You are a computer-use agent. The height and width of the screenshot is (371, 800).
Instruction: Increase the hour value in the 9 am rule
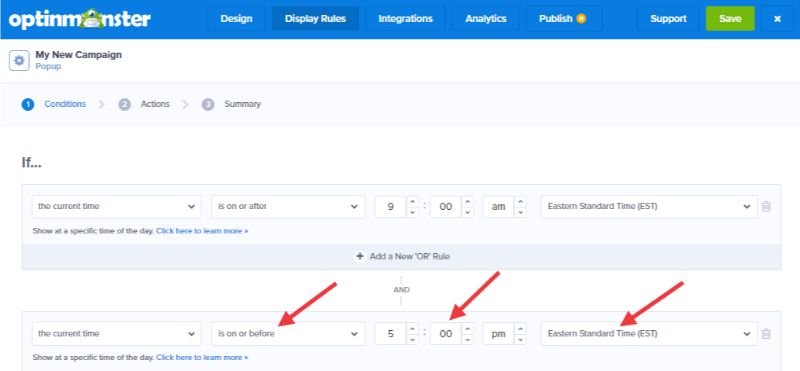click(x=412, y=202)
